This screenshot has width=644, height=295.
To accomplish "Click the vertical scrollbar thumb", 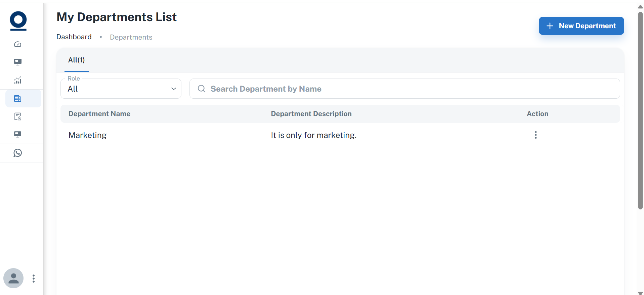I will click(x=640, y=111).
